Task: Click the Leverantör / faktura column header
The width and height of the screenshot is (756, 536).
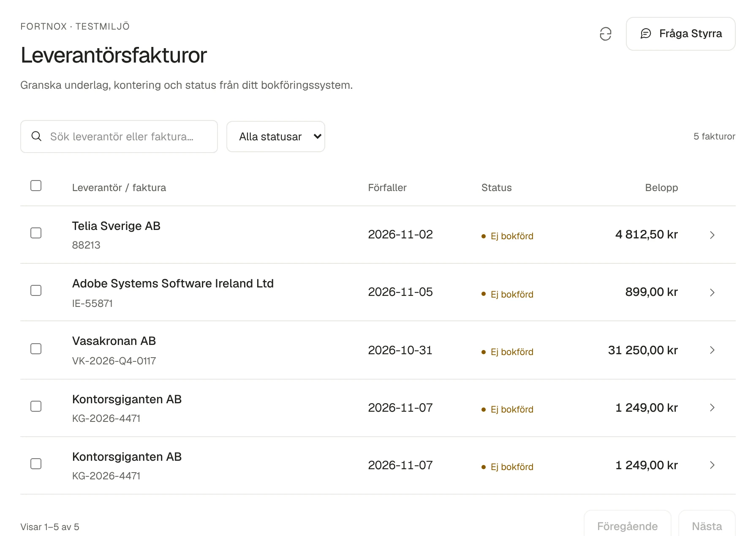Action: pos(119,188)
